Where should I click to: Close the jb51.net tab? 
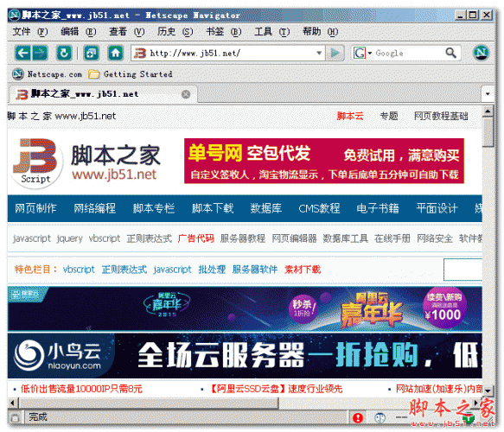[186, 94]
